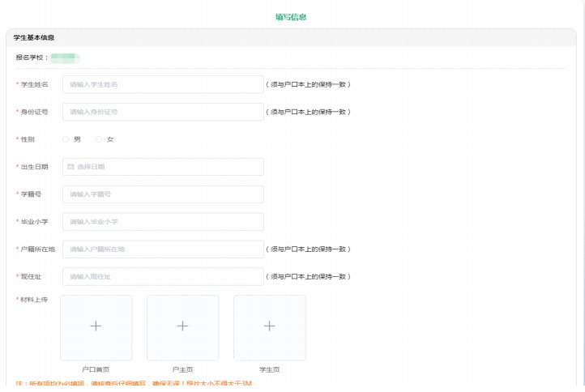Focus the 身份证号 input field
This screenshot has width=585, height=392.
163,112
